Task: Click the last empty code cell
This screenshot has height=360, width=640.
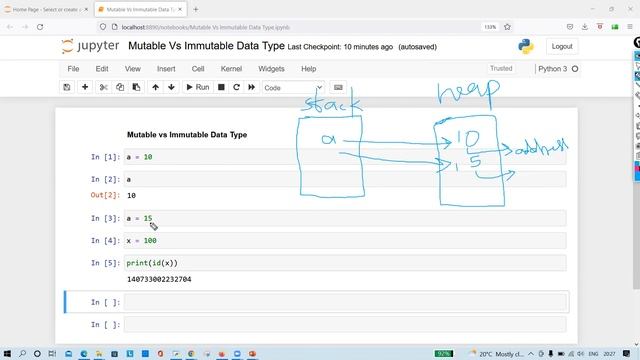Action: (x=345, y=325)
